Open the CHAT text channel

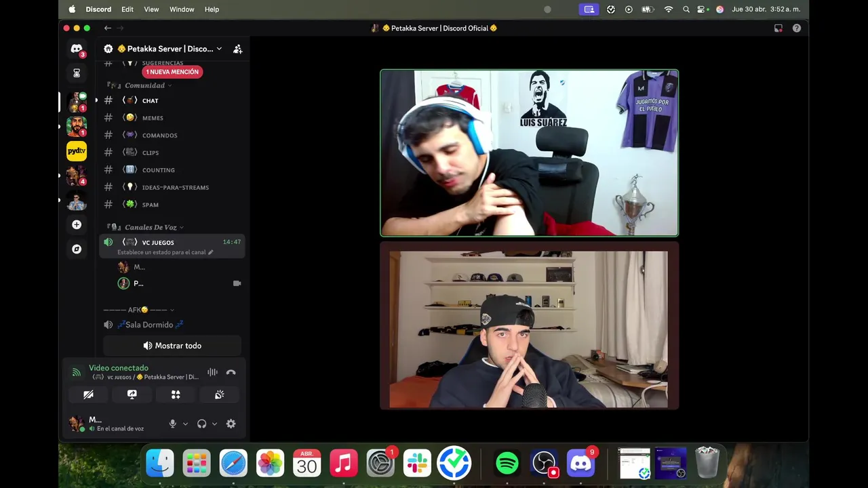pos(172,100)
